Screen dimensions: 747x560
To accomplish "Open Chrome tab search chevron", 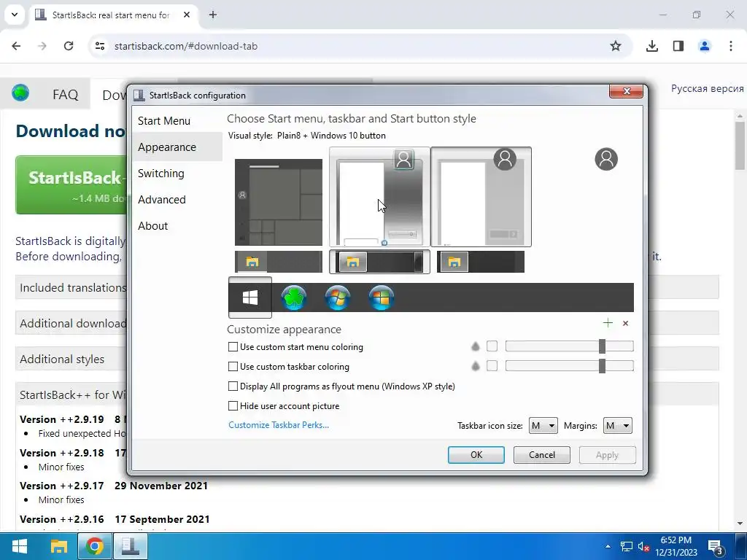I will pos(15,15).
